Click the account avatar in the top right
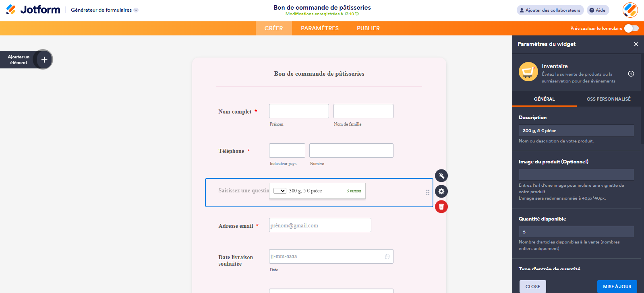This screenshot has height=293, width=644. [630, 10]
